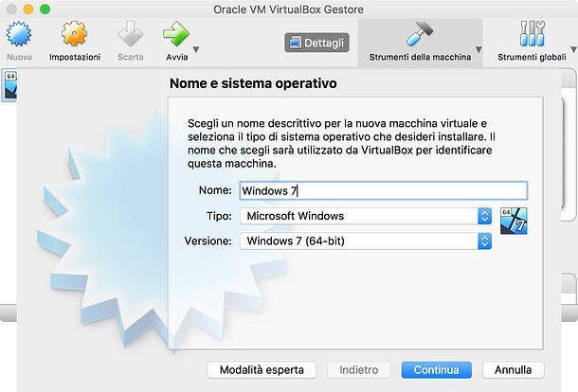Close the VirtualBox window with red button
This screenshot has height=392, width=578.
(x=11, y=9)
